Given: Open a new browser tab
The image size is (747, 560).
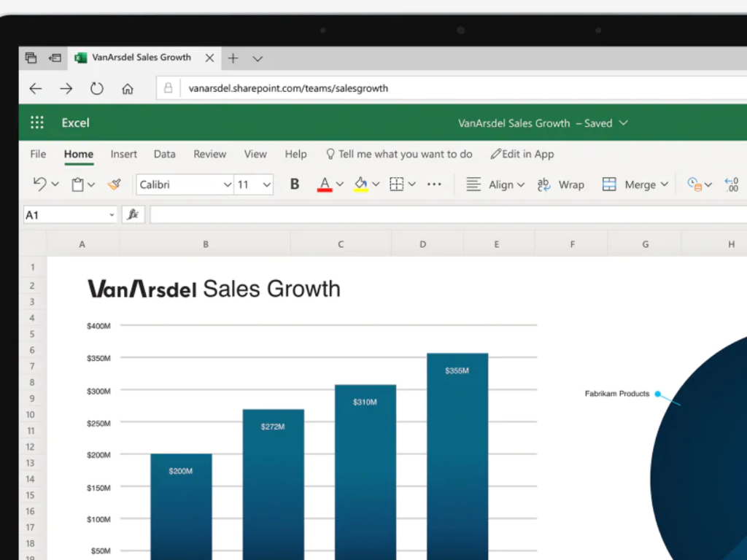Looking at the screenshot, I should [x=233, y=58].
